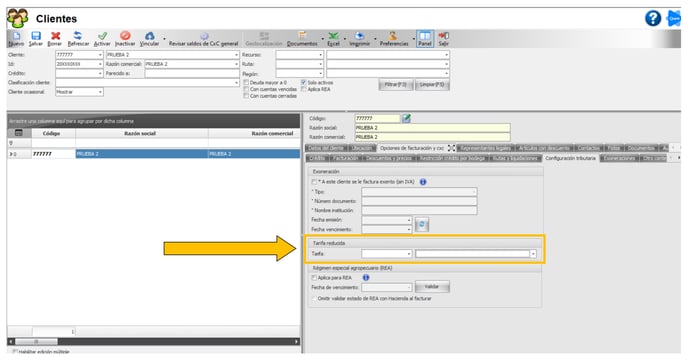The image size is (688, 361).
Task: Open the Descuentos y precios subtab
Action: pyautogui.click(x=389, y=158)
